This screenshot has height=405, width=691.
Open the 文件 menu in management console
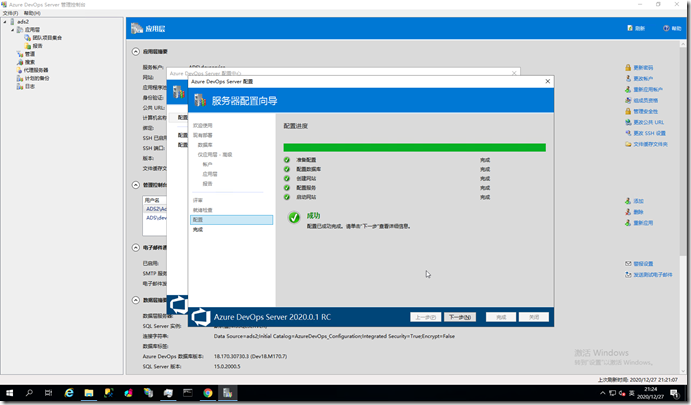coord(10,13)
